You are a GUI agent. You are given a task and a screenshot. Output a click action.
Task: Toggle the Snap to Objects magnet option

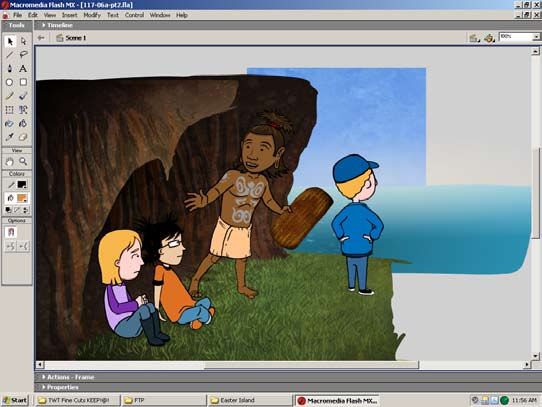(x=11, y=232)
